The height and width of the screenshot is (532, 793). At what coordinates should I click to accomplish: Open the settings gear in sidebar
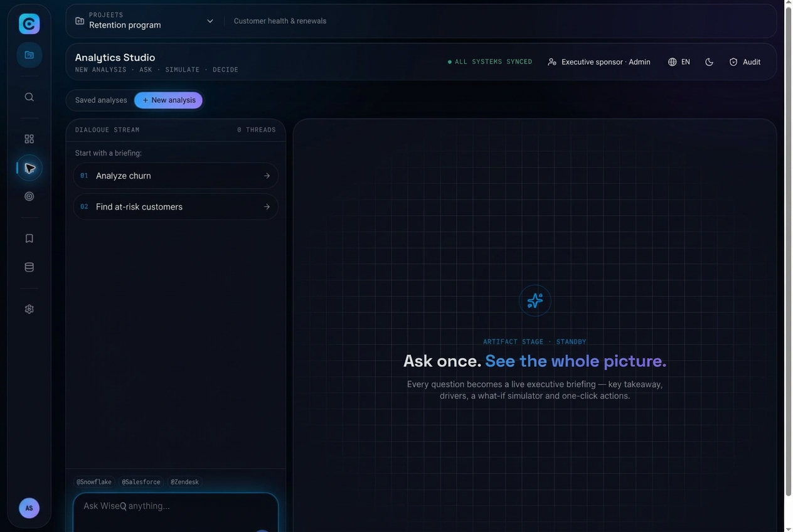point(29,309)
